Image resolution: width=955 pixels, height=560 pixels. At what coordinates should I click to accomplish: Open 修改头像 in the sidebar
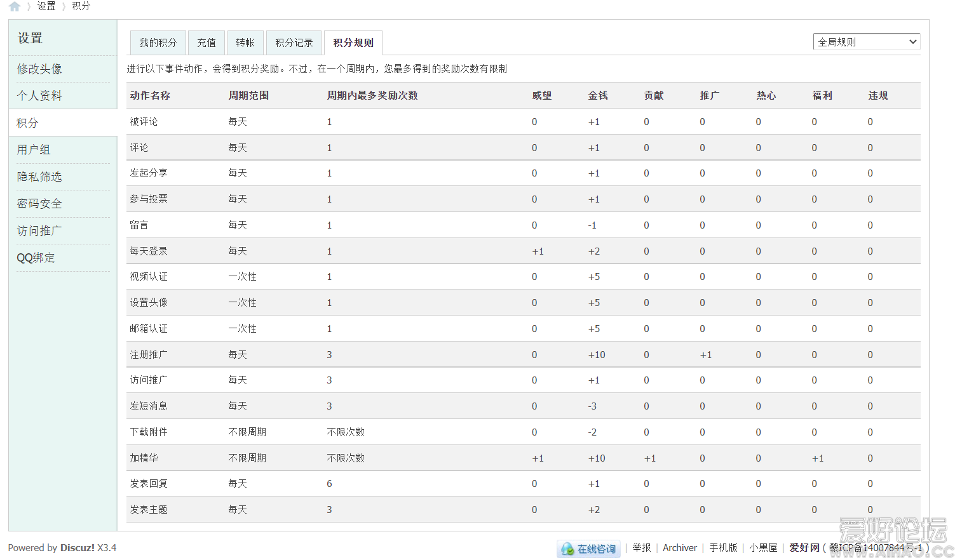pos(39,69)
